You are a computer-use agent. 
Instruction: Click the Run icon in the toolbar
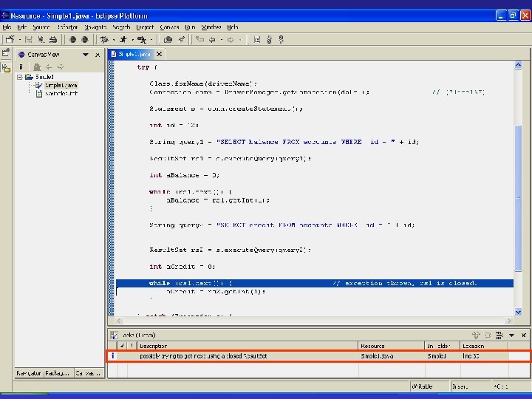point(123,39)
